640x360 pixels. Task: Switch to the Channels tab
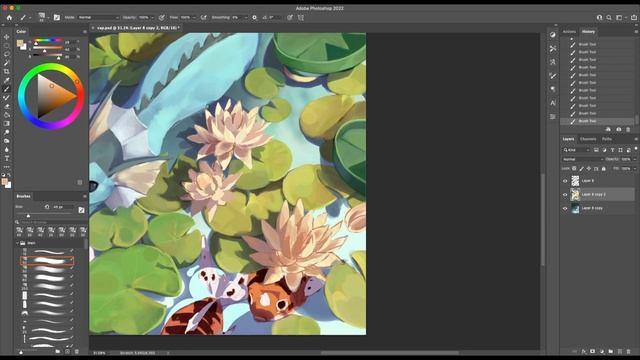coord(588,139)
